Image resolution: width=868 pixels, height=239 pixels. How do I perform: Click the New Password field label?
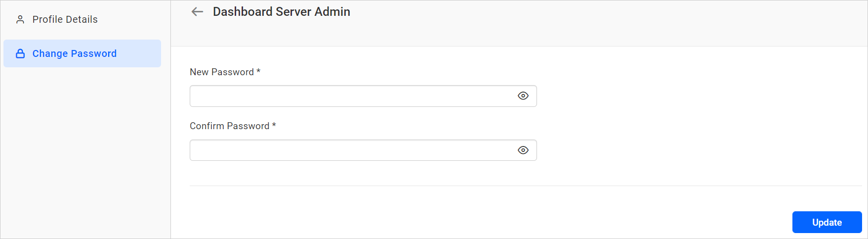(x=222, y=72)
